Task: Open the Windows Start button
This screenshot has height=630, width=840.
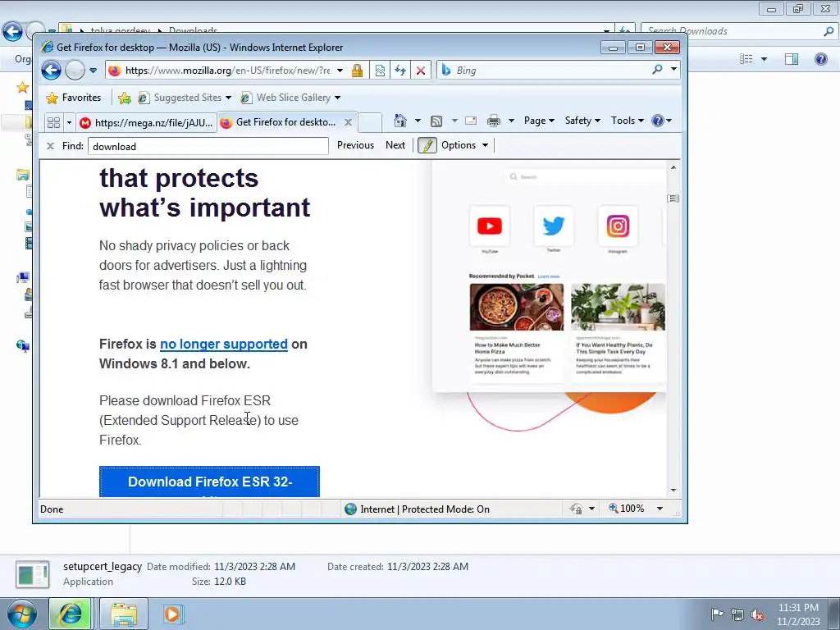Action: point(22,614)
